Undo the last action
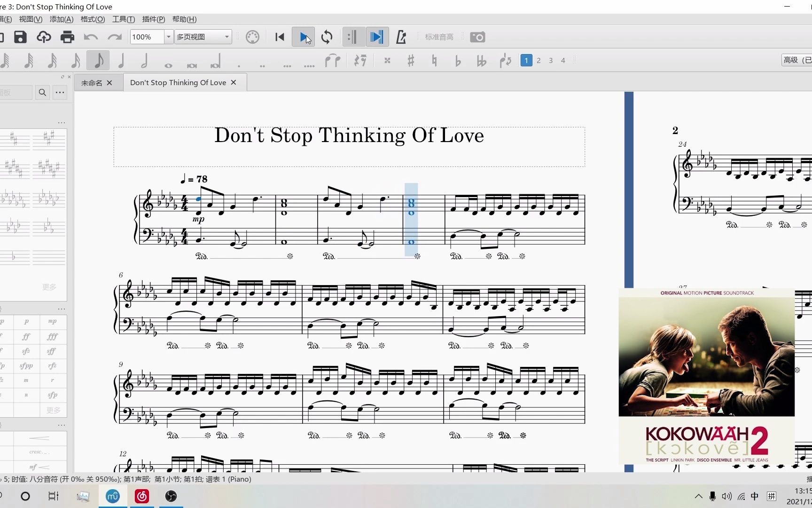 point(91,37)
